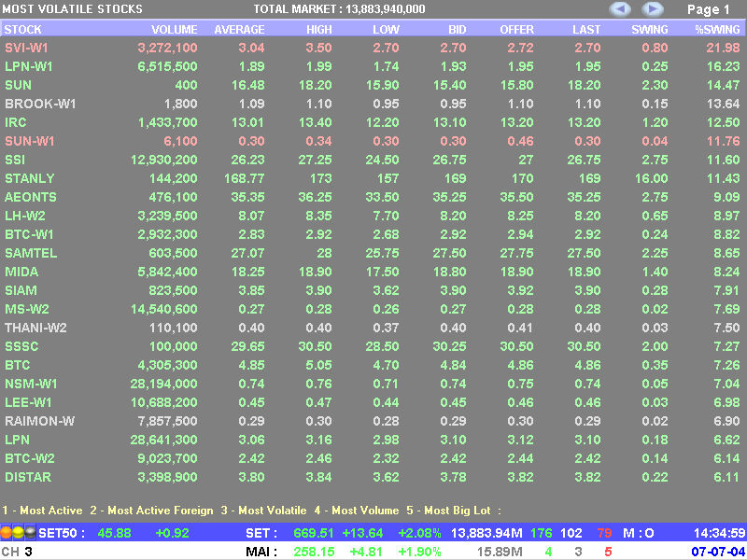Click the date 07-07-04
Viewport: 747px width, 560px height.
coord(718,552)
